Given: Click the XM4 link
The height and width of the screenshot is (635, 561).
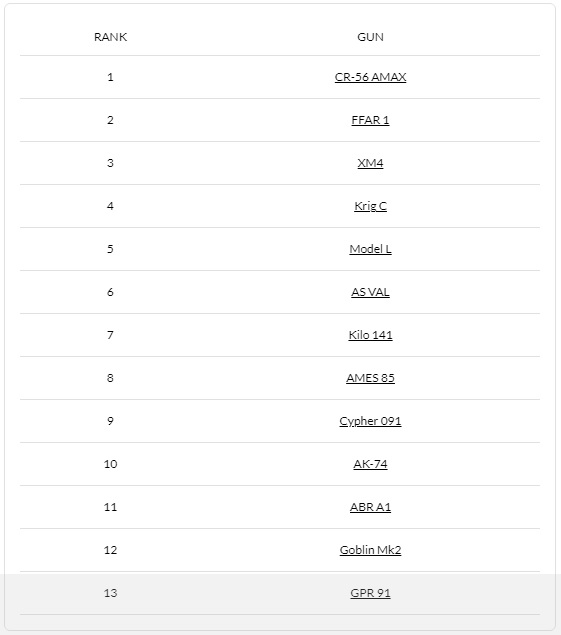Looking at the screenshot, I should coord(370,163).
